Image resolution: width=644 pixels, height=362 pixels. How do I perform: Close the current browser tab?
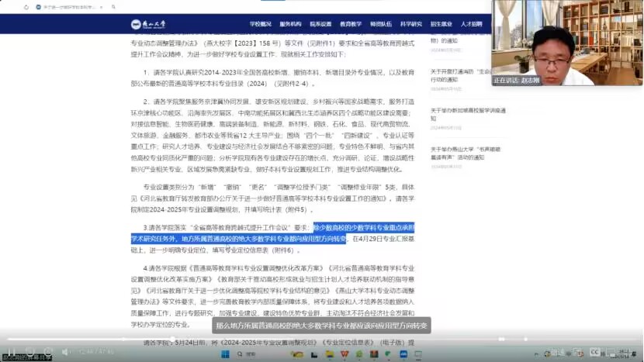coord(102,7)
